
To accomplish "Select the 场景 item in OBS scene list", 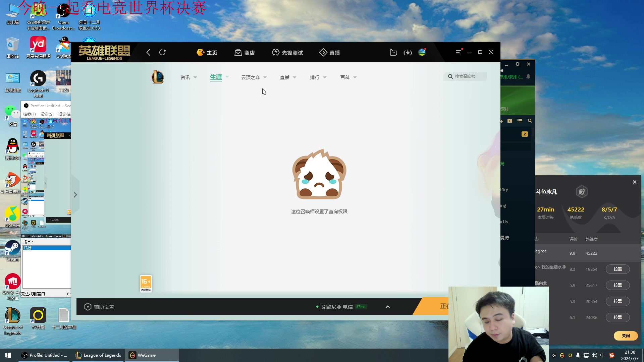I will pyautogui.click(x=47, y=248).
